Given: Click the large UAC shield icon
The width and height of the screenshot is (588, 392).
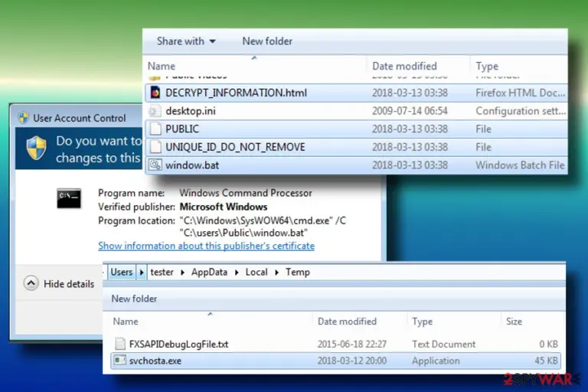Looking at the screenshot, I should tap(37, 149).
